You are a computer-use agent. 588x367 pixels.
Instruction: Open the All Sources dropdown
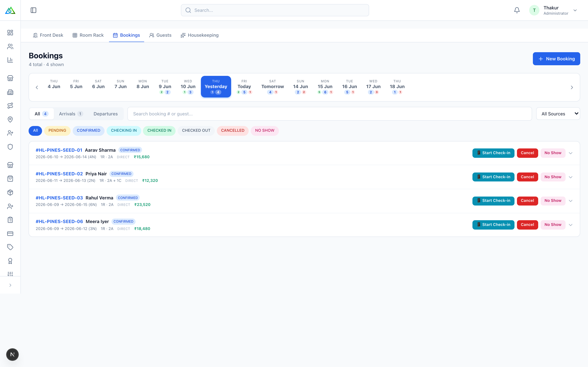click(x=558, y=114)
